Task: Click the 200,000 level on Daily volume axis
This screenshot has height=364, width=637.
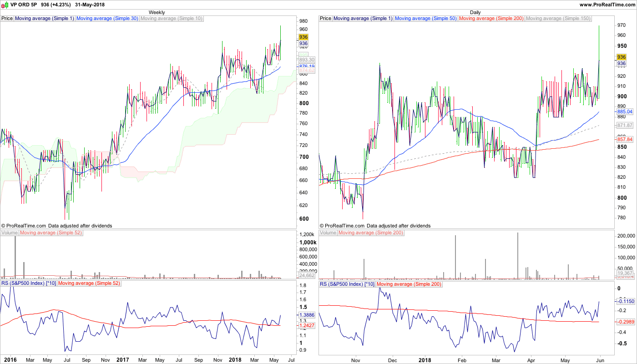Action: (625, 236)
